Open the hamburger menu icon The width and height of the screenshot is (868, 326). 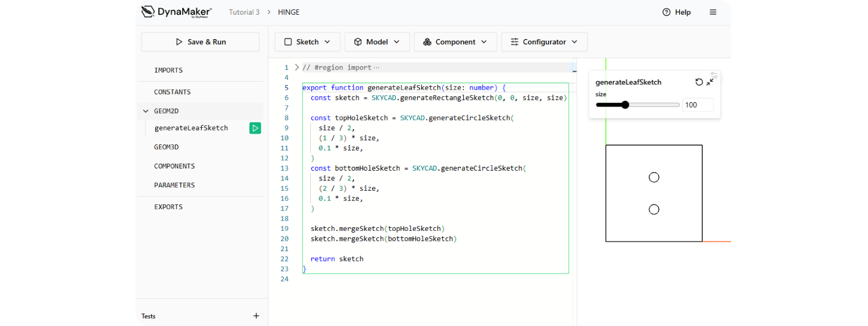pos(713,12)
